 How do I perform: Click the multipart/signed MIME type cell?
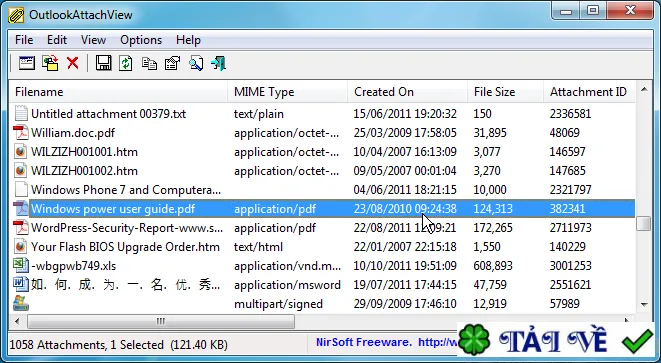(x=278, y=304)
